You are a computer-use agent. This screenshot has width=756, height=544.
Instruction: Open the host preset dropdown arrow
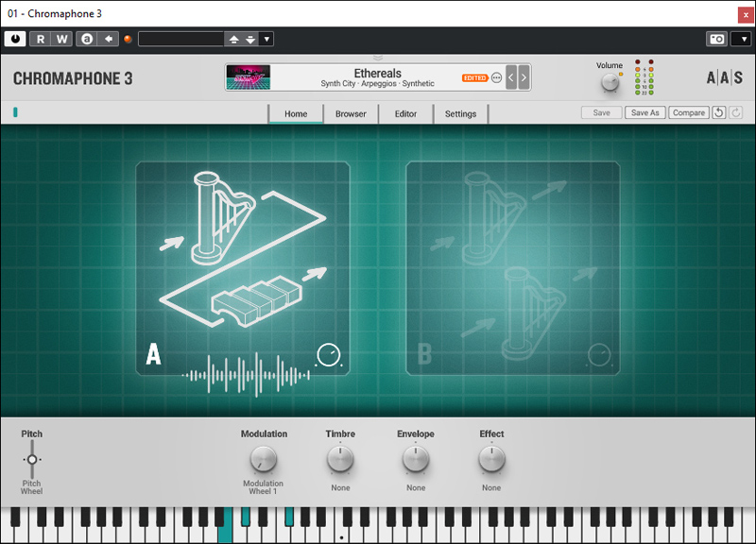266,39
